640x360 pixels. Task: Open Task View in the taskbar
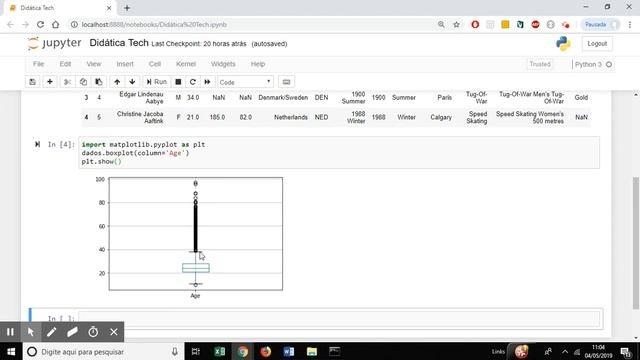pyautogui.click(x=196, y=351)
